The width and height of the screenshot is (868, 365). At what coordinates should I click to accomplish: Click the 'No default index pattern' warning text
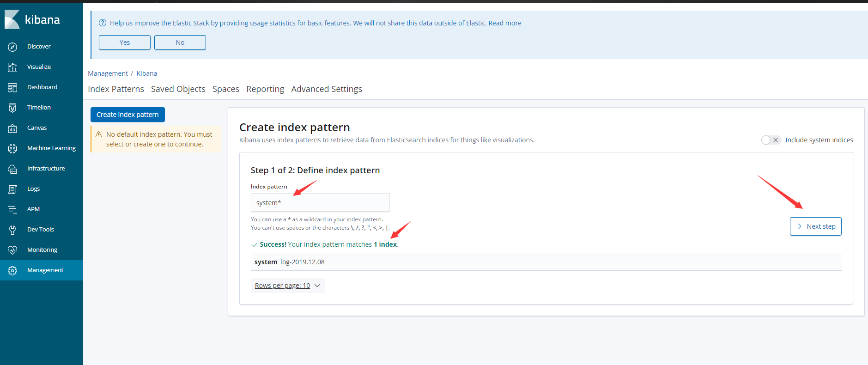(159, 139)
